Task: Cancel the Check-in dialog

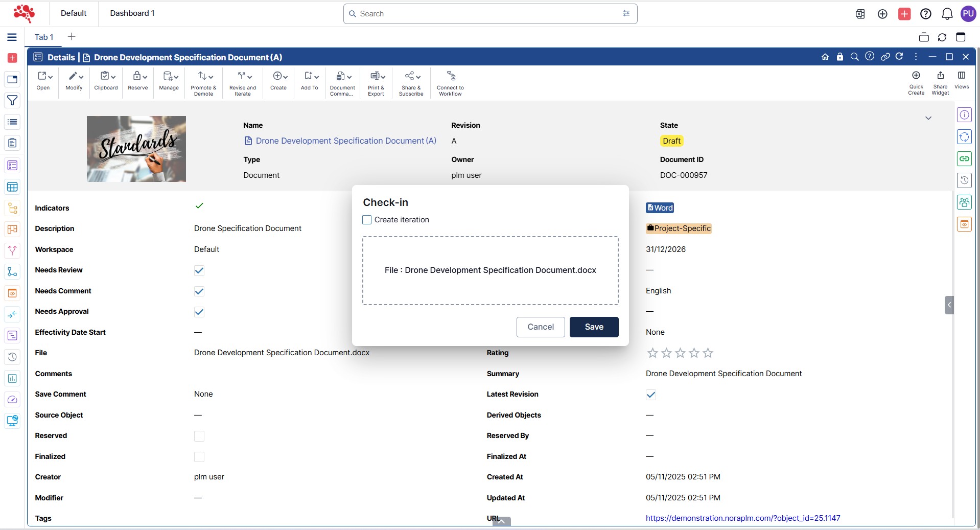Action: [540, 327]
